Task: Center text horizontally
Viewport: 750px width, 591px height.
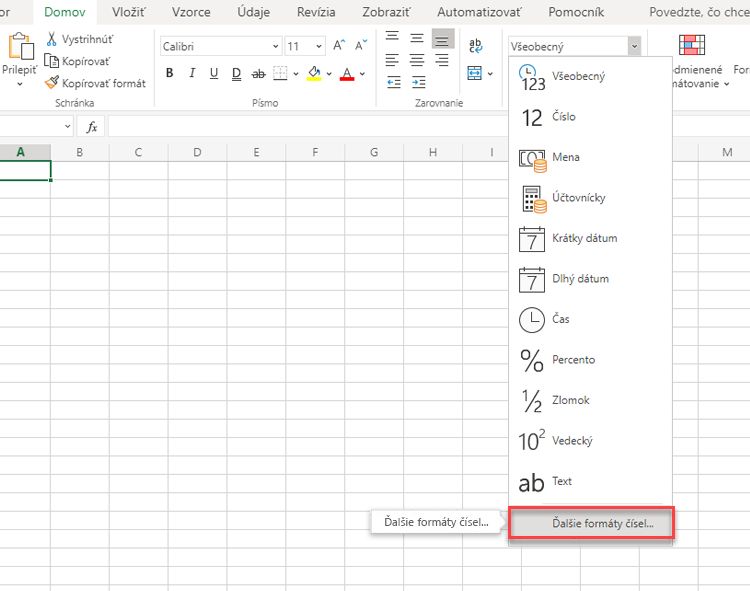Action: click(417, 60)
